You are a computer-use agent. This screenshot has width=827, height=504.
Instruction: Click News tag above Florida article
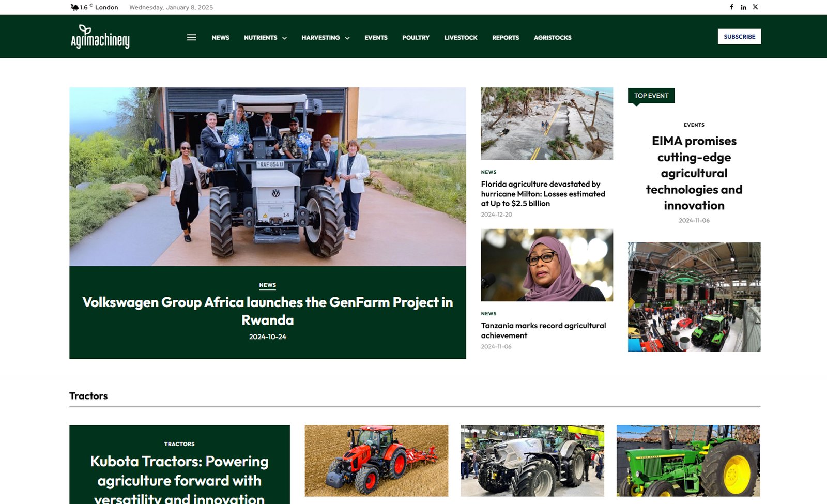(x=488, y=172)
